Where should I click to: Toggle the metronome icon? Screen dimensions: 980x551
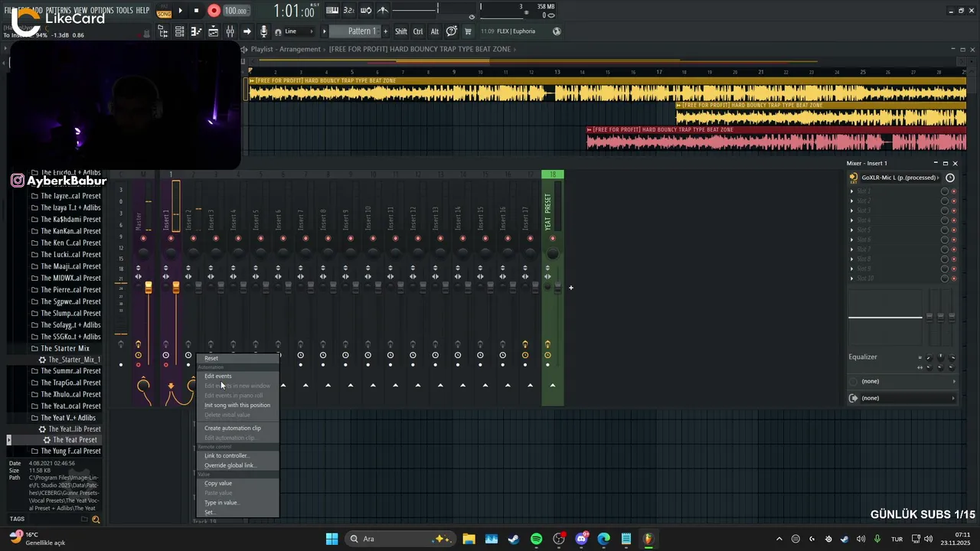click(383, 11)
